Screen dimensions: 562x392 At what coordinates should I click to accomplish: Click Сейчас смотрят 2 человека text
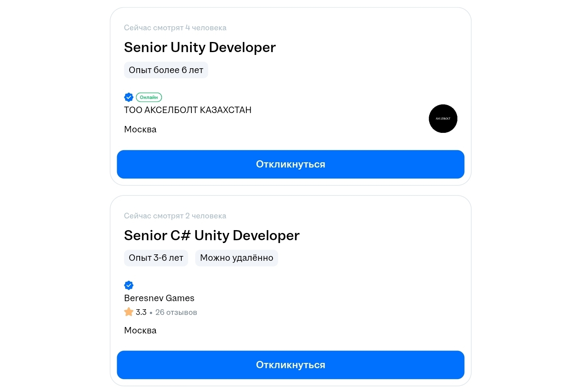pyautogui.click(x=175, y=216)
